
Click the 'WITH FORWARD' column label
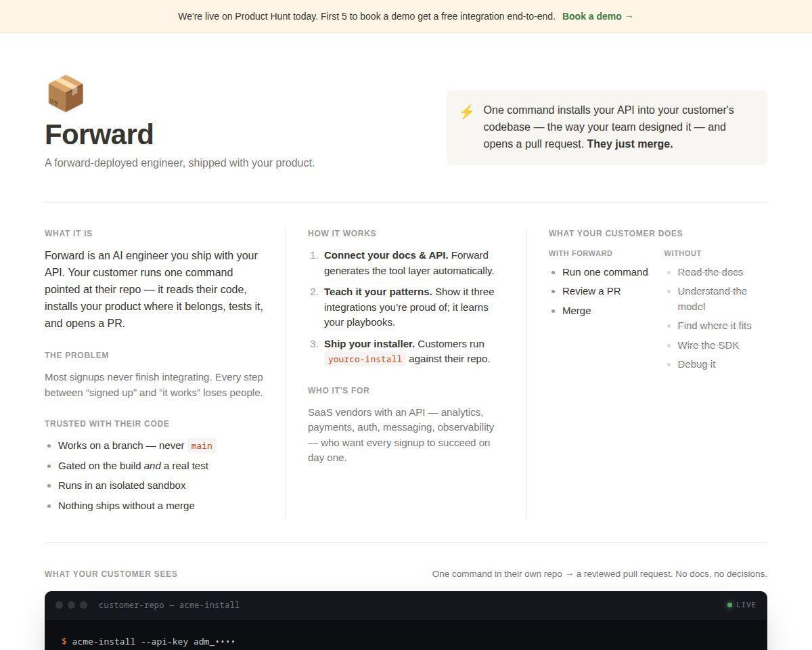581,253
